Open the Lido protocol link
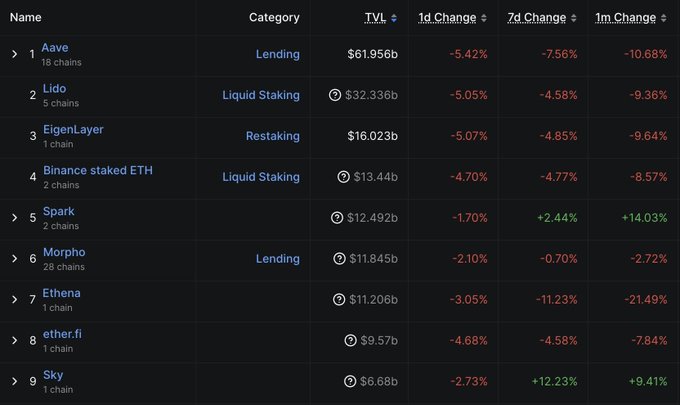The height and width of the screenshot is (405, 680). [54, 88]
